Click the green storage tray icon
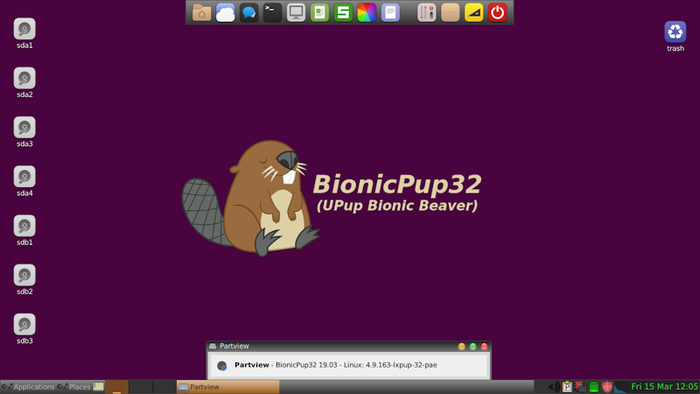 click(x=594, y=387)
